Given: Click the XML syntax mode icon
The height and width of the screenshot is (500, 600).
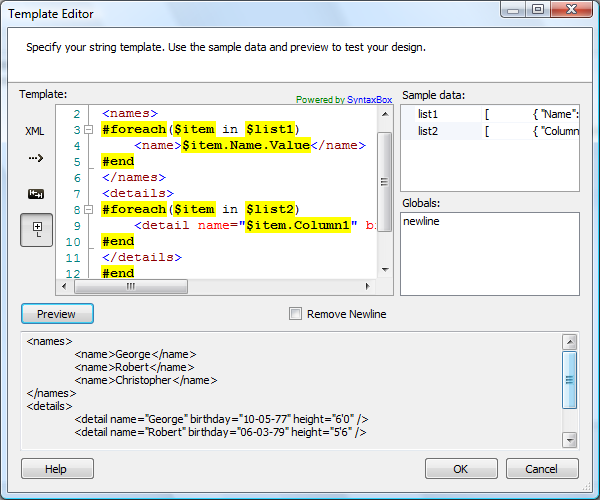Looking at the screenshot, I should [x=35, y=132].
